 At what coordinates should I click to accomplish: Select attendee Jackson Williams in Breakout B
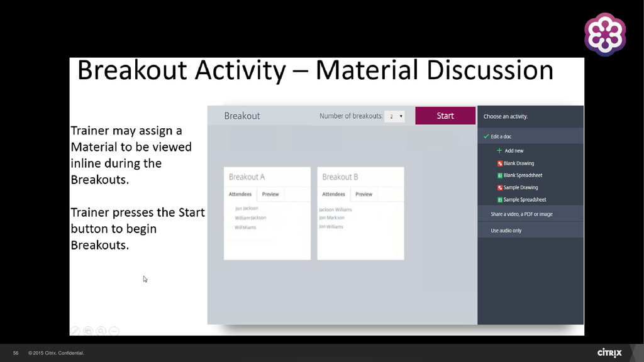[335, 209]
